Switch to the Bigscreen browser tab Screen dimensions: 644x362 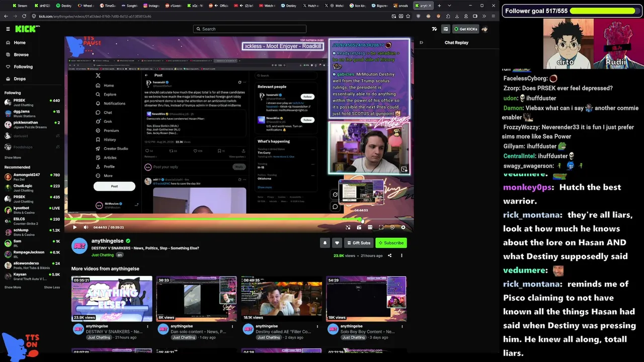pos(380,6)
